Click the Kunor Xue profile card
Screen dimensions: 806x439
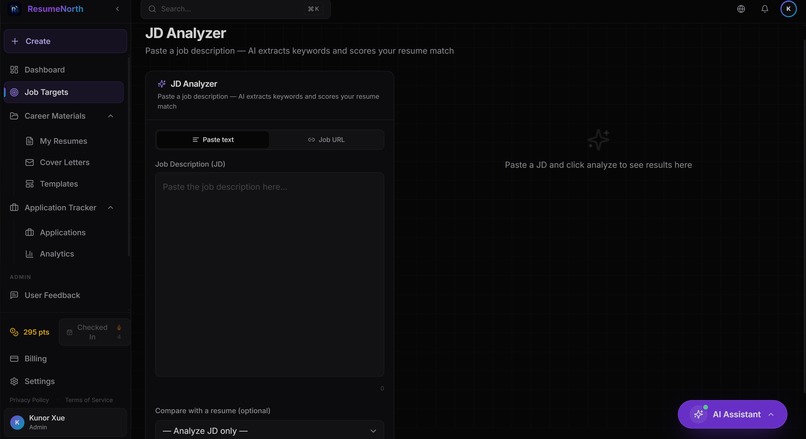[x=65, y=423]
